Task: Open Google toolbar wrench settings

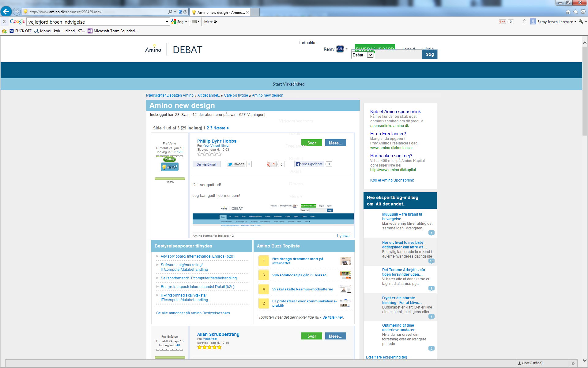Action: [581, 22]
